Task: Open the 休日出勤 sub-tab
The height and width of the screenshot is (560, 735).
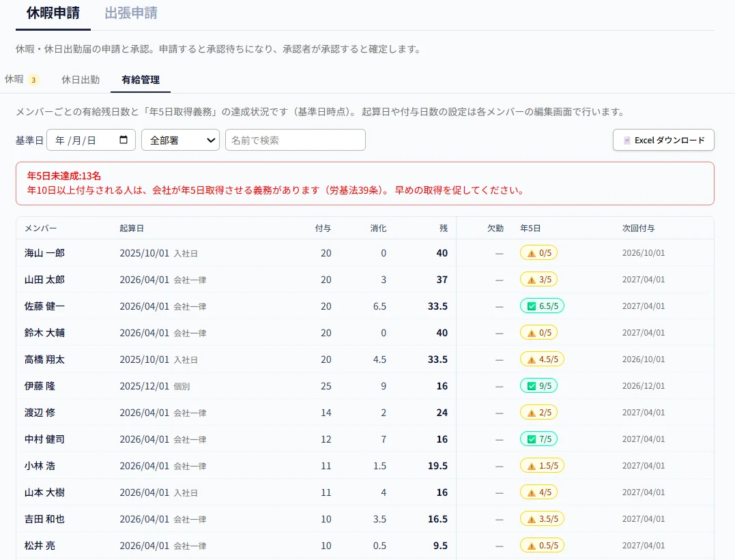Action: click(81, 80)
